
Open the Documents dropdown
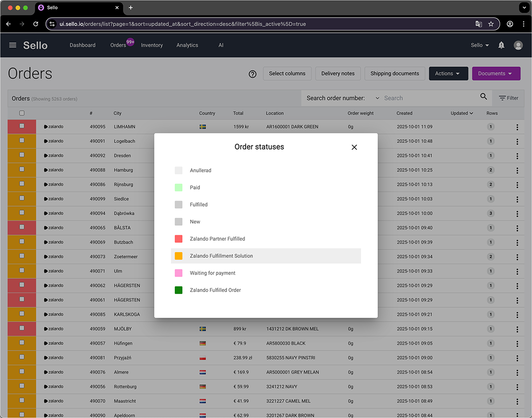pos(496,74)
